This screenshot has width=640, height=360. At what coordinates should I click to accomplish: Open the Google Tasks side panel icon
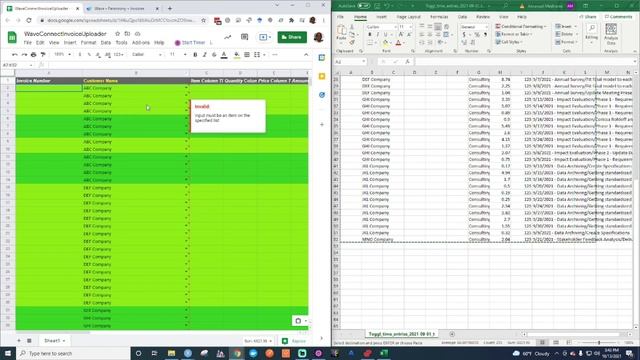(322, 95)
